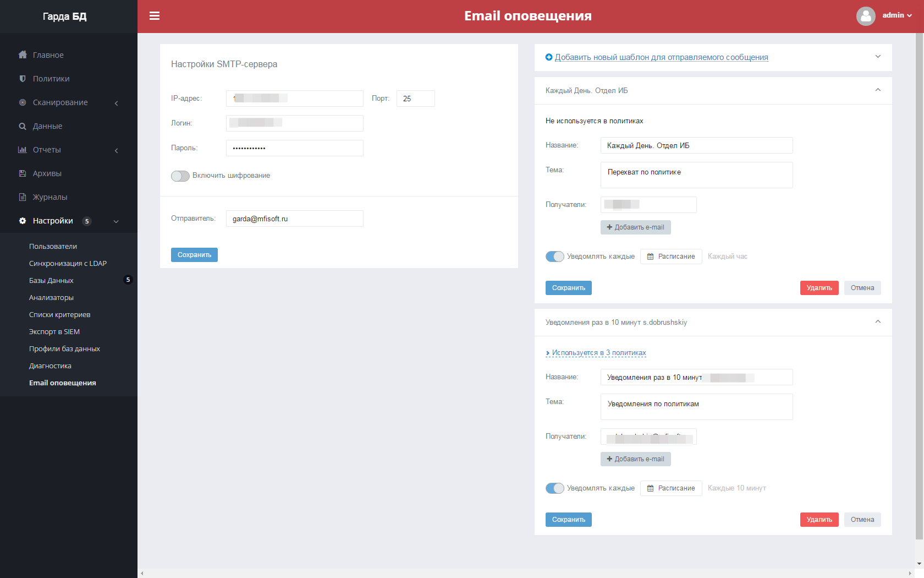Save the SMTP server settings
This screenshot has width=924, height=578.
coord(194,255)
